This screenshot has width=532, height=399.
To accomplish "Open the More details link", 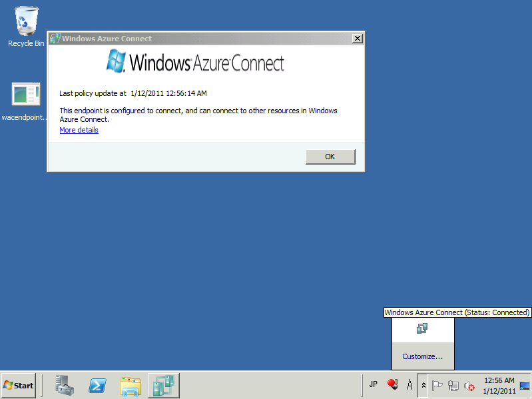I will (x=79, y=130).
